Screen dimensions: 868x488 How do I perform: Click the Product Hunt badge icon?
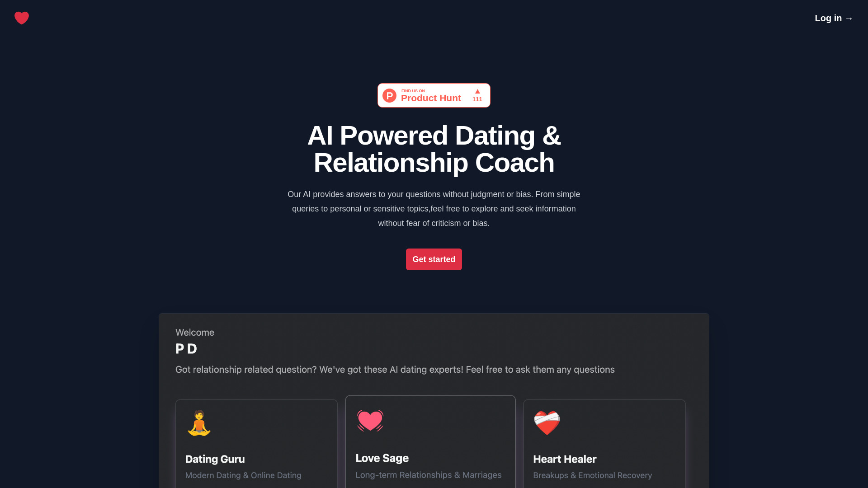[434, 95]
